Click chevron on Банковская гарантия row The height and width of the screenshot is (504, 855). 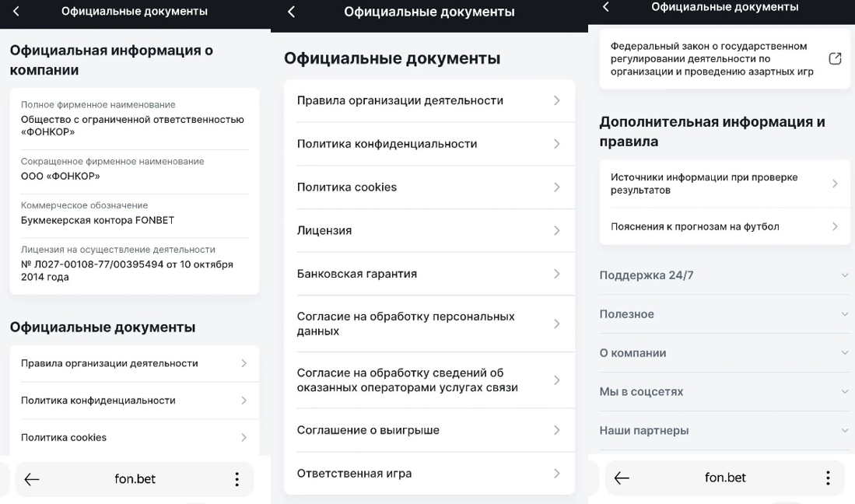557,274
